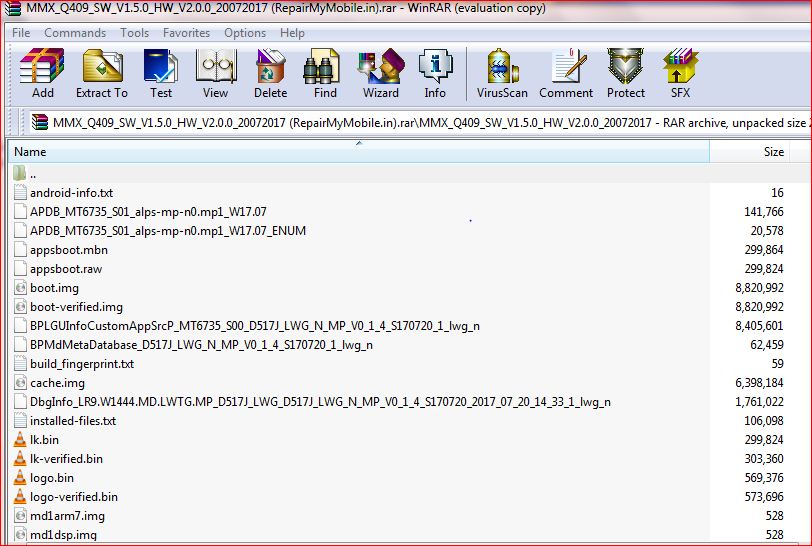This screenshot has height=546, width=812.
Task: Click the Extract To toolbar icon
Action: 102,74
